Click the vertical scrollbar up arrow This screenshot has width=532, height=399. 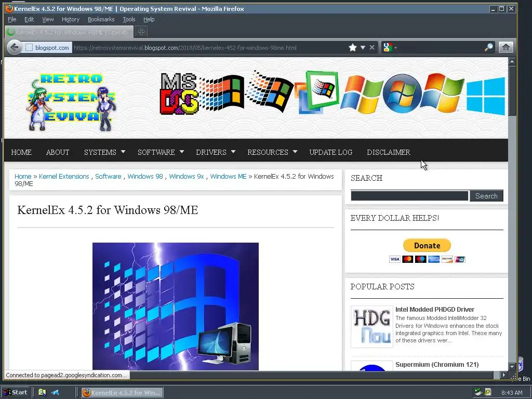click(x=512, y=61)
